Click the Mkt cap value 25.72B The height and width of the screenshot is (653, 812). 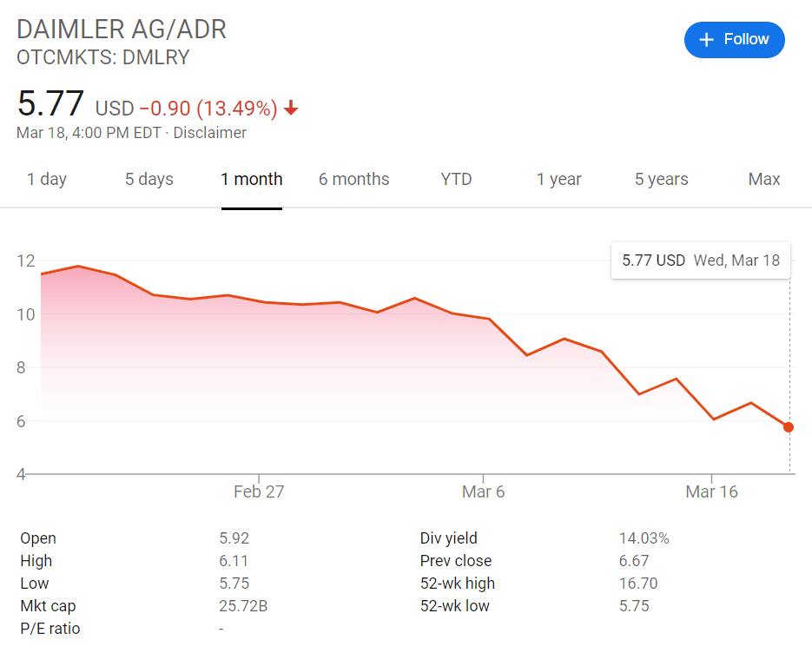(243, 606)
